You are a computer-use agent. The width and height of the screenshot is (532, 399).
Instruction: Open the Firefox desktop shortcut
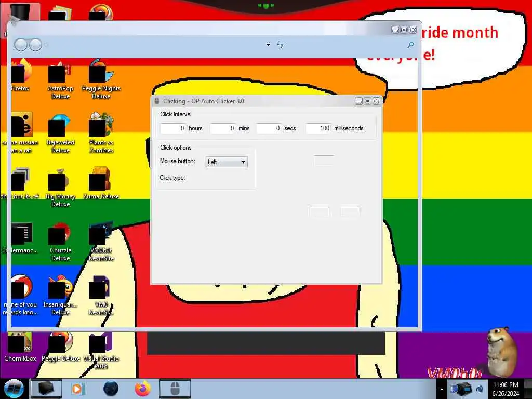pyautogui.click(x=20, y=75)
